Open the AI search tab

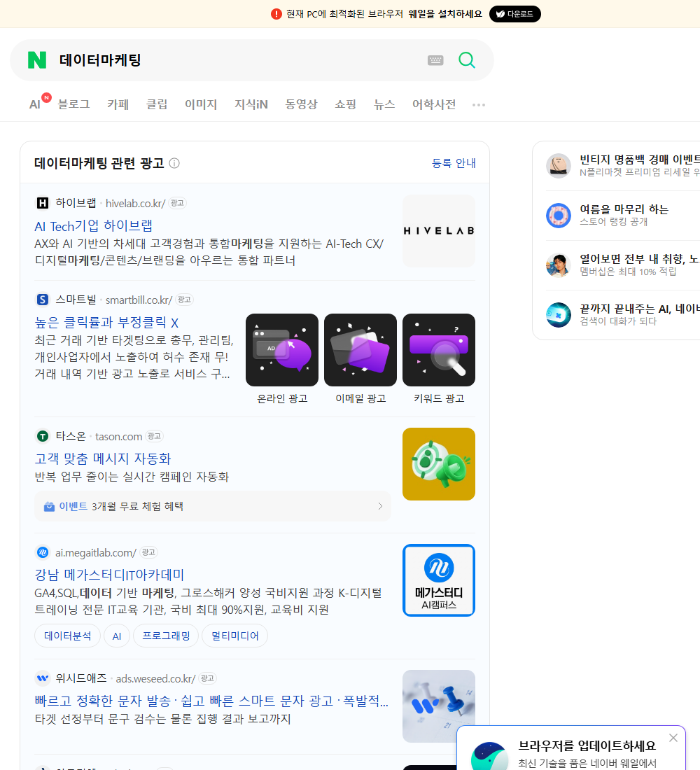click(x=35, y=104)
